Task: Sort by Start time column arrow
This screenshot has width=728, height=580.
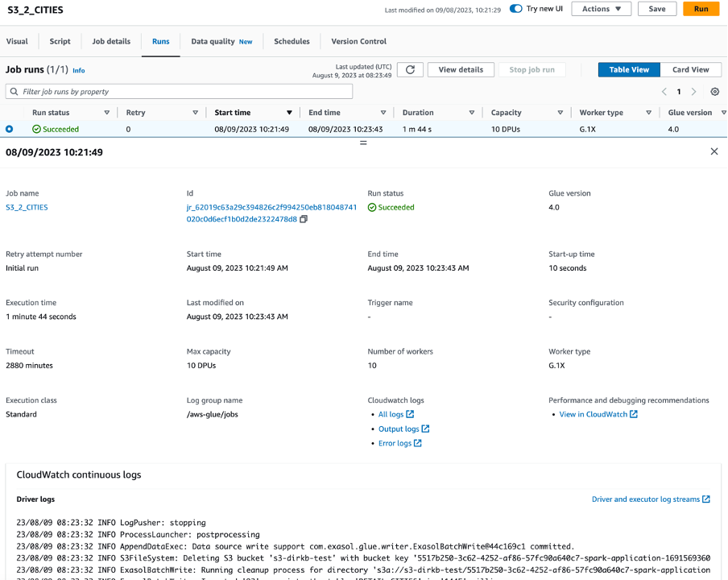Action: click(289, 113)
